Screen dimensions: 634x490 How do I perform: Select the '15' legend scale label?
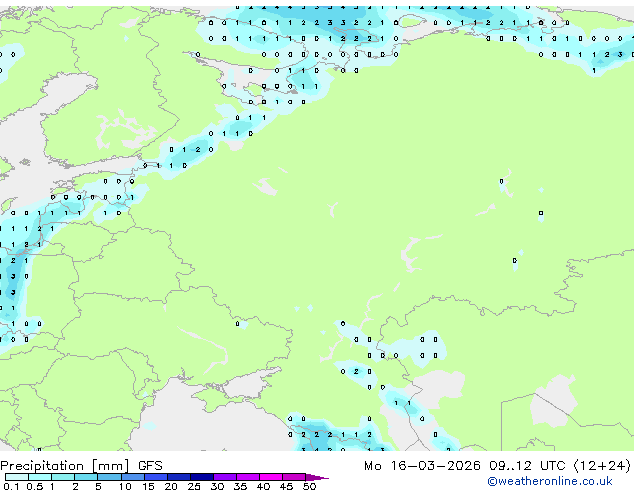[x=148, y=486]
